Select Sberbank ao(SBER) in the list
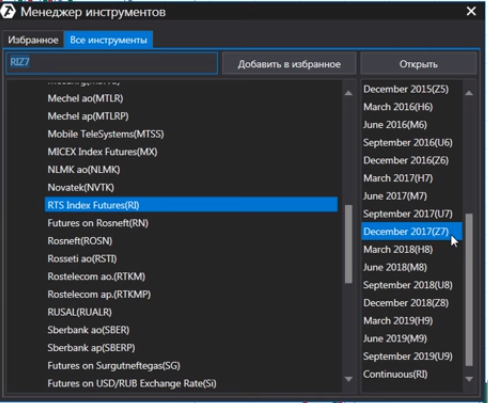 tap(88, 330)
